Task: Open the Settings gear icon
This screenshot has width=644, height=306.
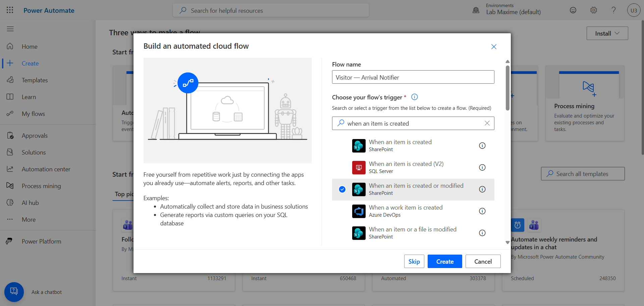Action: tap(593, 10)
